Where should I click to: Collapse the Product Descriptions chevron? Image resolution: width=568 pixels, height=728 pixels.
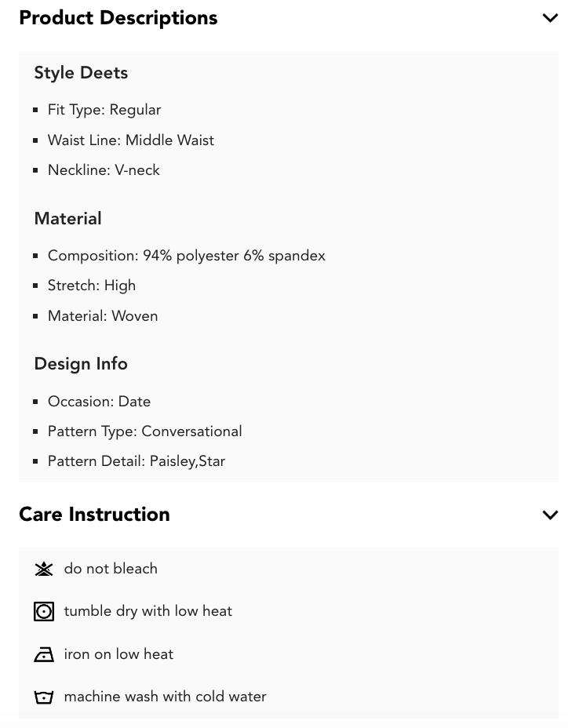[x=550, y=18]
